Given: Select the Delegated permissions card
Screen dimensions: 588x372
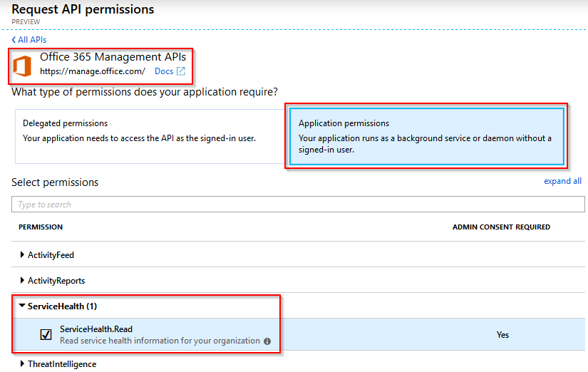Looking at the screenshot, I should 150,137.
